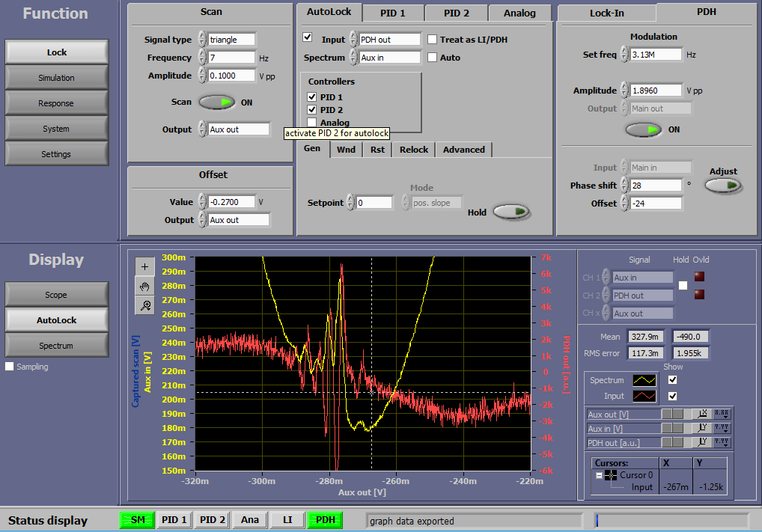This screenshot has height=532, width=762.
Task: Select the graph crosshair cursor tool
Action: [x=144, y=266]
